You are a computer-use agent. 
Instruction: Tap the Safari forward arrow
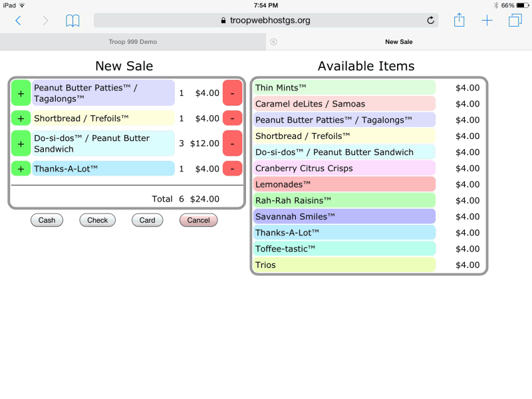[x=45, y=21]
